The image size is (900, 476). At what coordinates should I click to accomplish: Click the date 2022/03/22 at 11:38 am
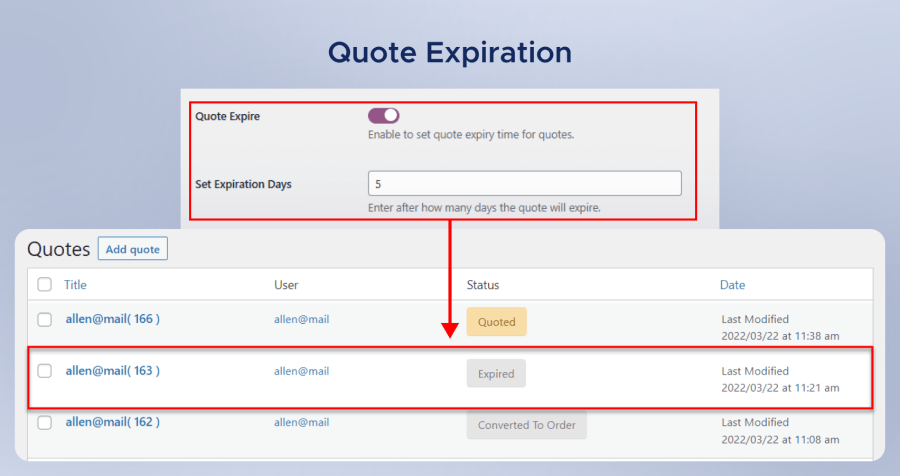point(780,336)
